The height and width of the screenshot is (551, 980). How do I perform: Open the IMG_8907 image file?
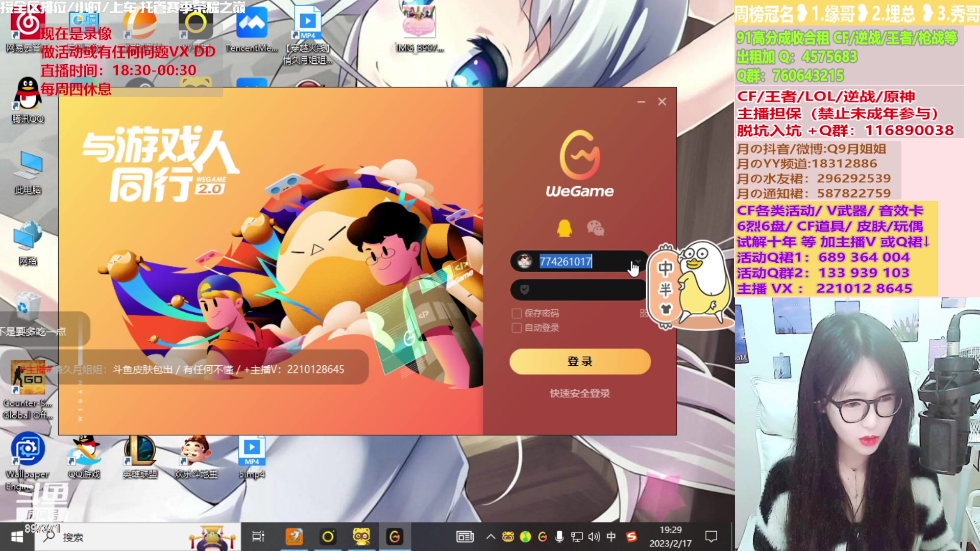[x=420, y=29]
